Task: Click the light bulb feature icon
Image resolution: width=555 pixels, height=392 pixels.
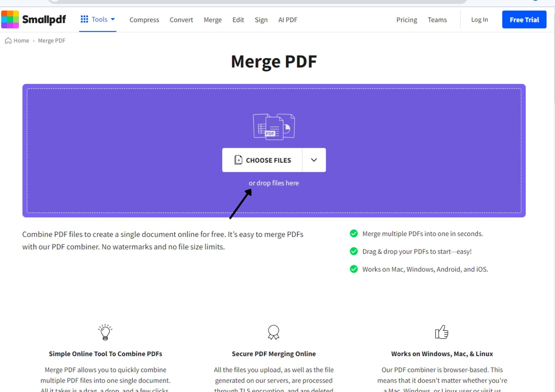Action: coord(105,332)
